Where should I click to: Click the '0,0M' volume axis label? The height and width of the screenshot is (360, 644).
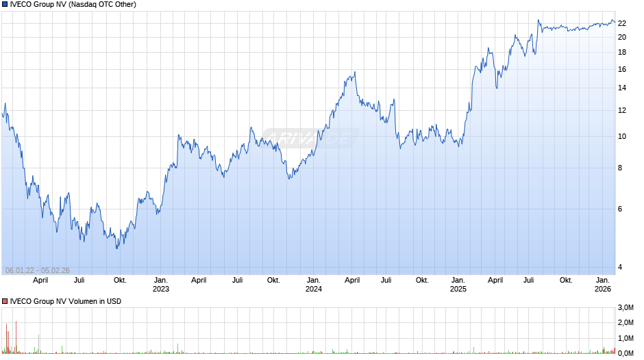[626, 353]
